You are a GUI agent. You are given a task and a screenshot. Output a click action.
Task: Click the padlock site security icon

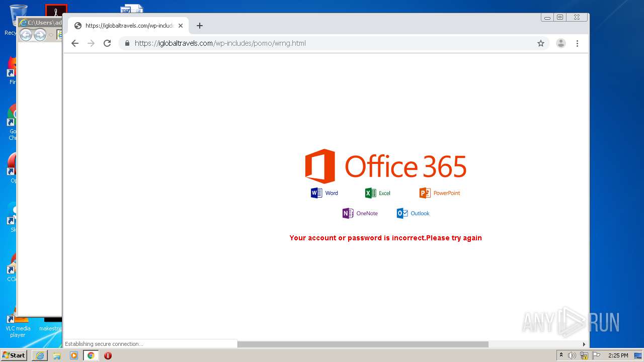coord(127,43)
